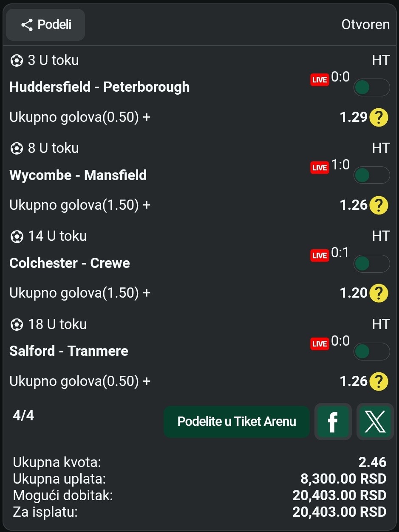Click the LIVE badge for Wycombe - Mansfield
The width and height of the screenshot is (399, 532).
320,168
